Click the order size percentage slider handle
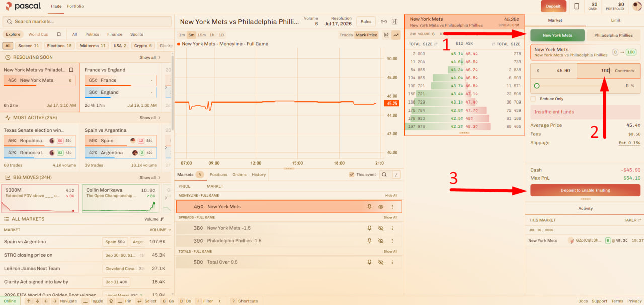The image size is (644, 305). (x=537, y=86)
